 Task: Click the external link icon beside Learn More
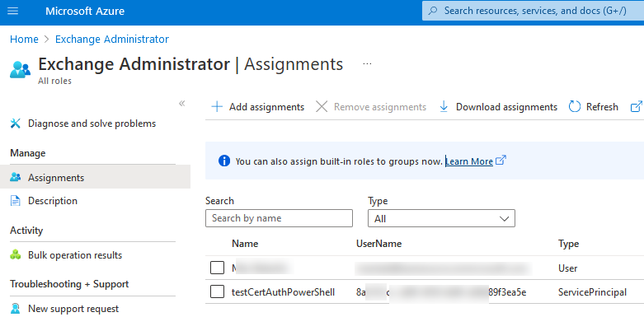(501, 161)
